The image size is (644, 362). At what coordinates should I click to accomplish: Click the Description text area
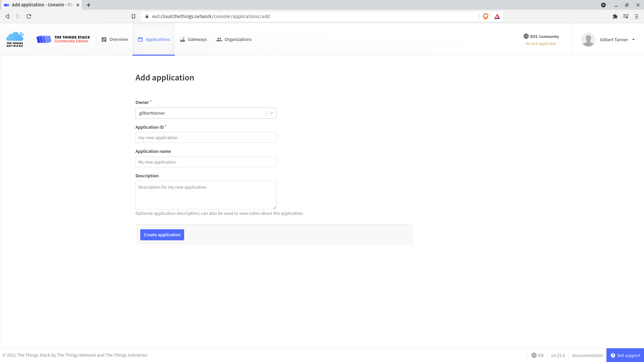206,195
